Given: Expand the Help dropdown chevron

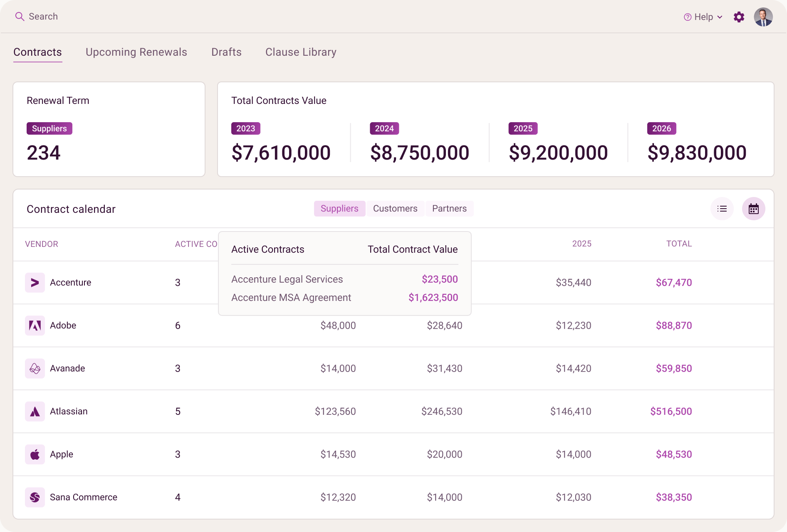Looking at the screenshot, I should [x=720, y=17].
